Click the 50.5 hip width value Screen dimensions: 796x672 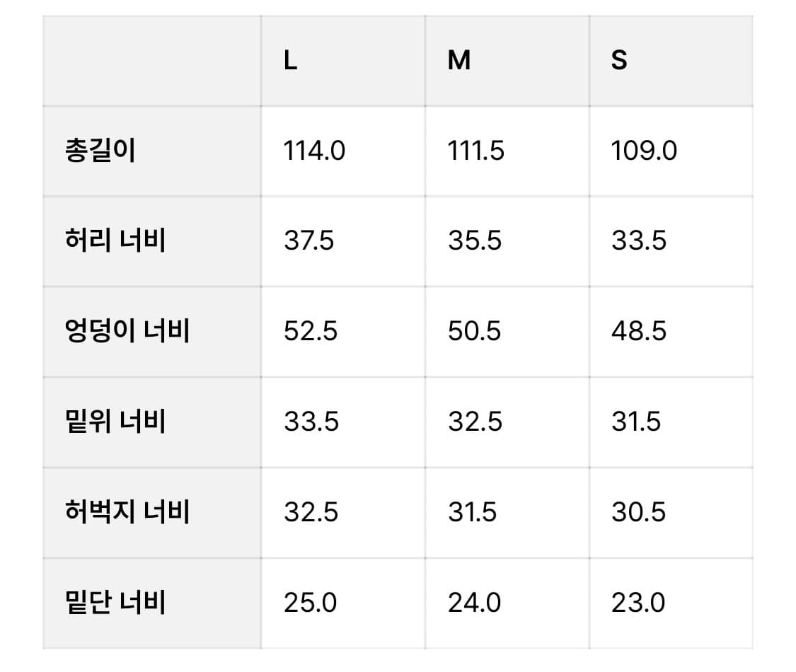(x=474, y=331)
